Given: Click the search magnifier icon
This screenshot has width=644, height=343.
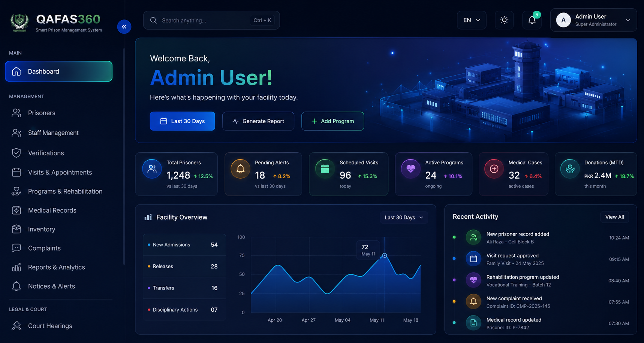Looking at the screenshot, I should click(x=153, y=20).
